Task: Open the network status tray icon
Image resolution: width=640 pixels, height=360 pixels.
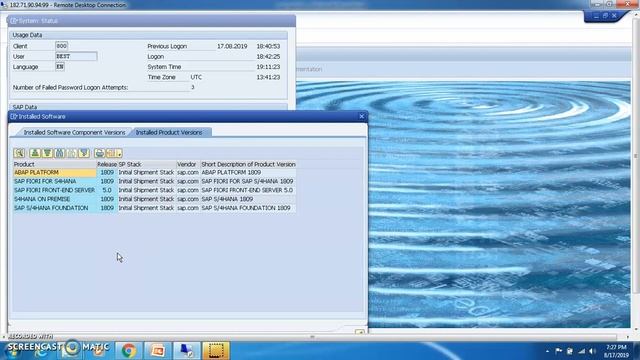Action: click(x=582, y=351)
